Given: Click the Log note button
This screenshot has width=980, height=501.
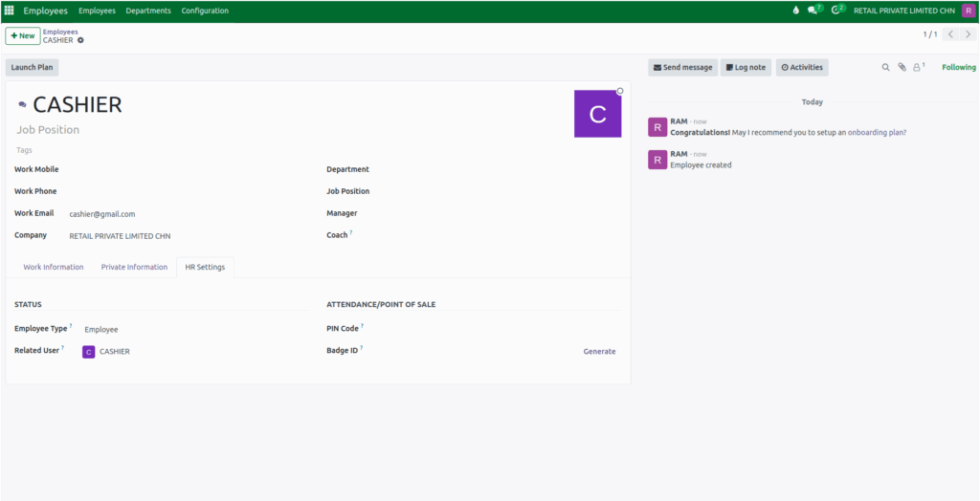Looking at the screenshot, I should coord(746,68).
